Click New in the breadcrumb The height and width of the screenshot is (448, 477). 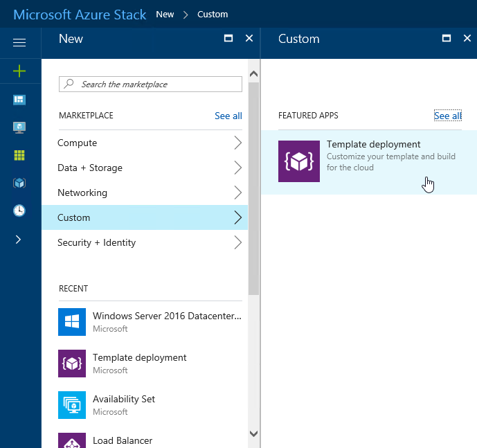click(x=165, y=15)
